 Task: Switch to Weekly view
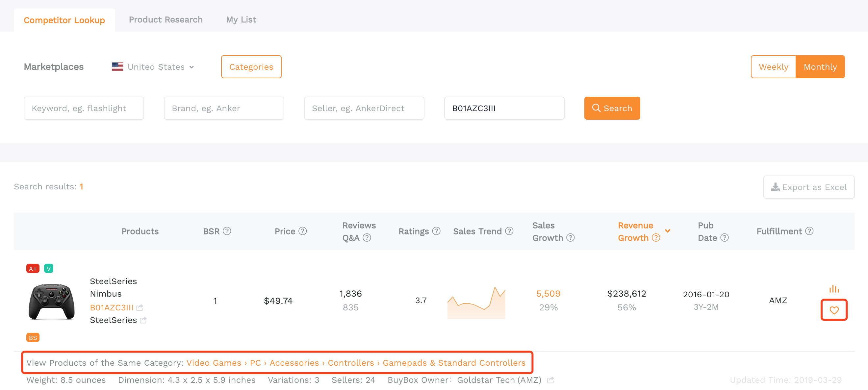point(773,67)
